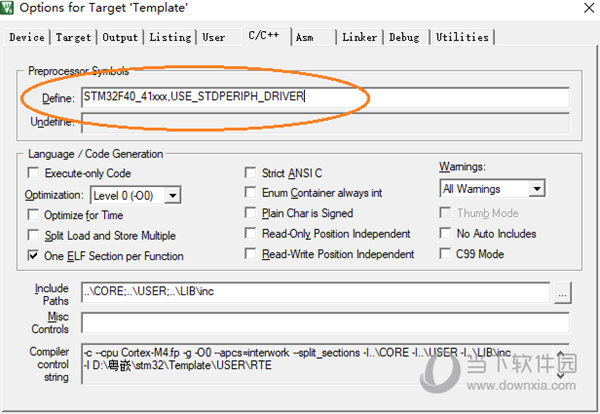Switch to the Device tab

coord(27,37)
